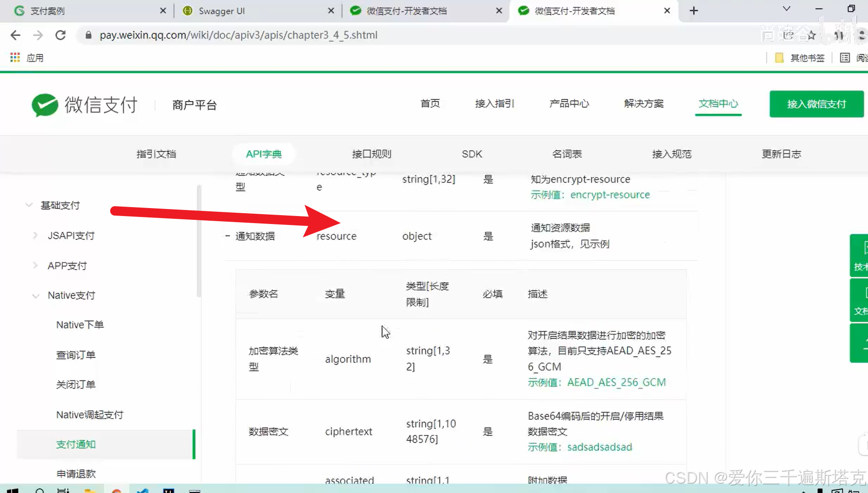Open 支付通知 in the sidebar
Viewport: 868px width, 493px height.
[x=105, y=444]
